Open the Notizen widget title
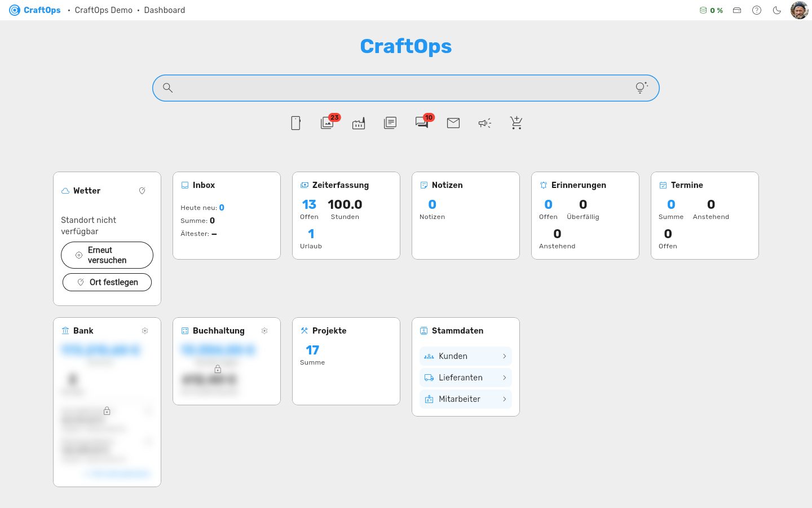The image size is (812, 508). click(x=447, y=185)
